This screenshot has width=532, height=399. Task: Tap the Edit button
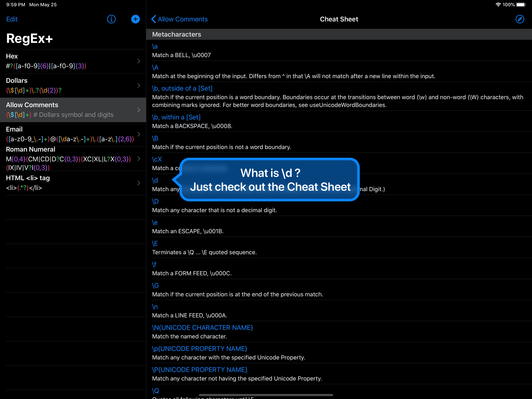[12, 19]
